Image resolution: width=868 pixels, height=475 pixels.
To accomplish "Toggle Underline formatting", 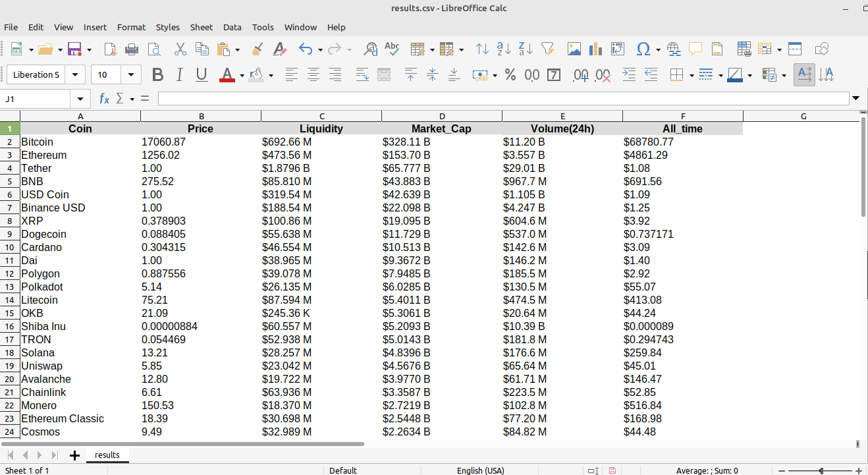I will [x=202, y=74].
